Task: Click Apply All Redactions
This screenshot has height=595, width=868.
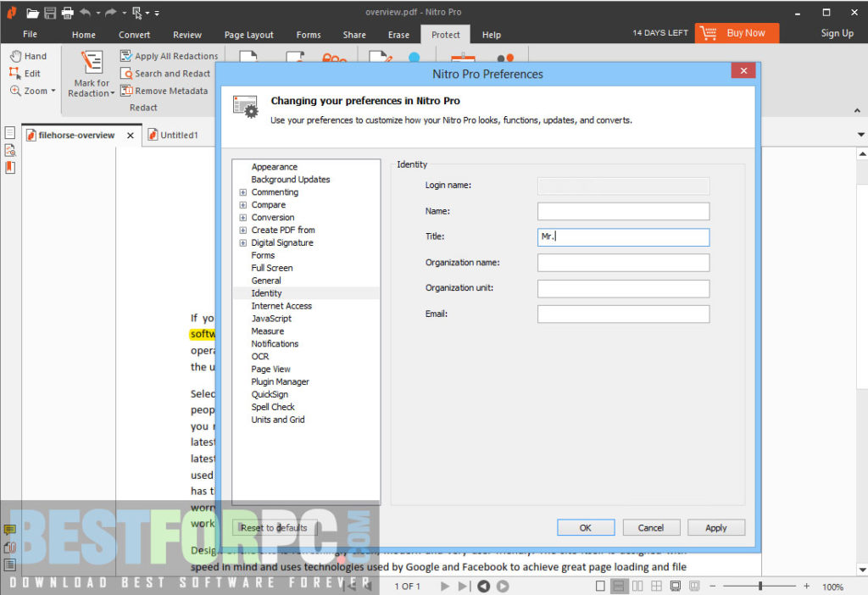Action: (x=170, y=56)
